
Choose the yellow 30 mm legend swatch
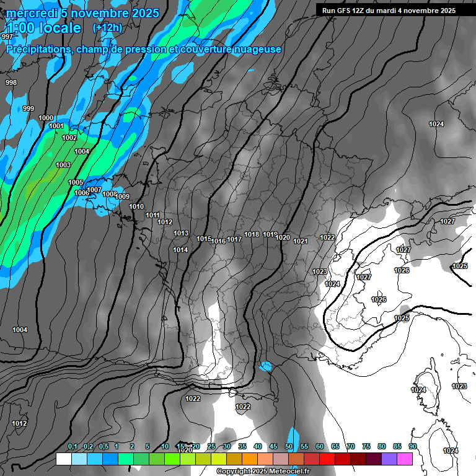[218, 459]
